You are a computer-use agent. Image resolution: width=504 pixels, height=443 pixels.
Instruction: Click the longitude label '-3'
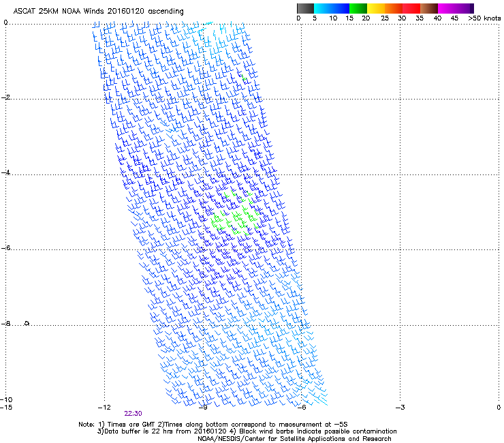pos(400,408)
